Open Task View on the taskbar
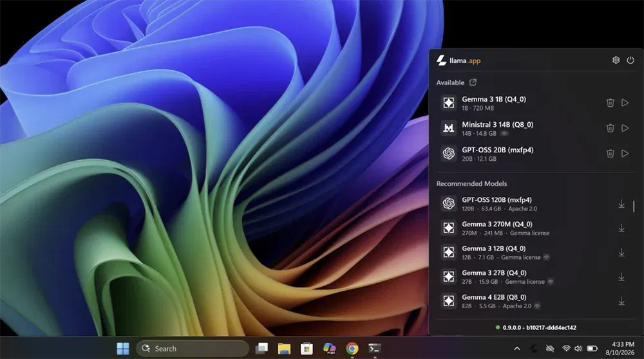Image resolution: width=644 pixels, height=359 pixels. [x=261, y=348]
